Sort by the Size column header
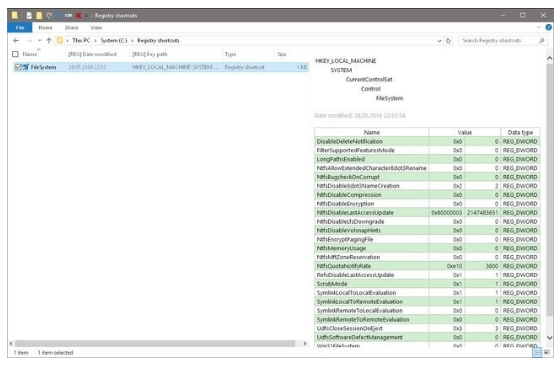 point(282,54)
